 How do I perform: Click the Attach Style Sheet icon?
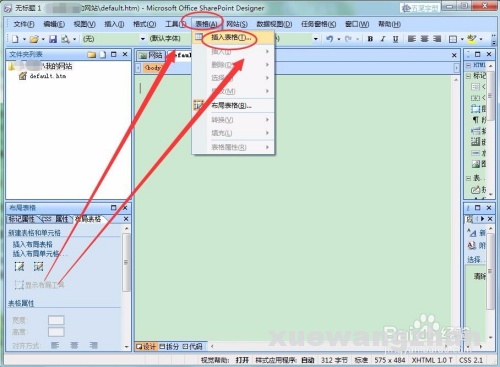click(x=472, y=246)
